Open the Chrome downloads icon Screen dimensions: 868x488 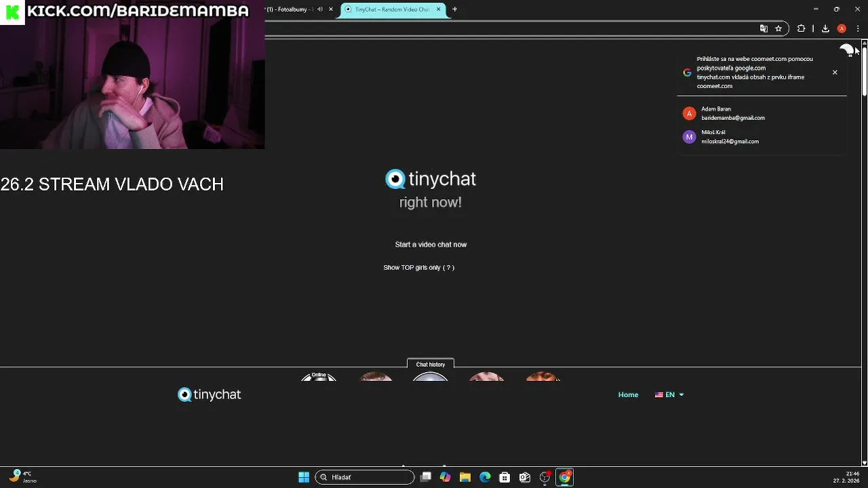click(825, 28)
